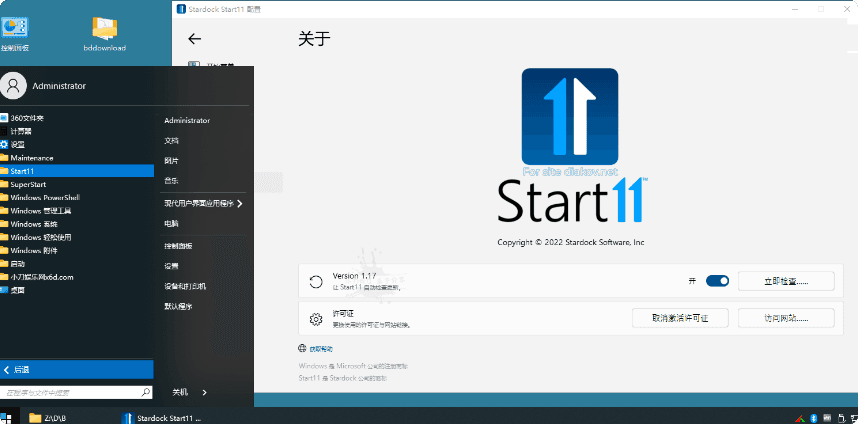Open 音乐 in start menu right column
The width and height of the screenshot is (858, 424).
point(171,181)
